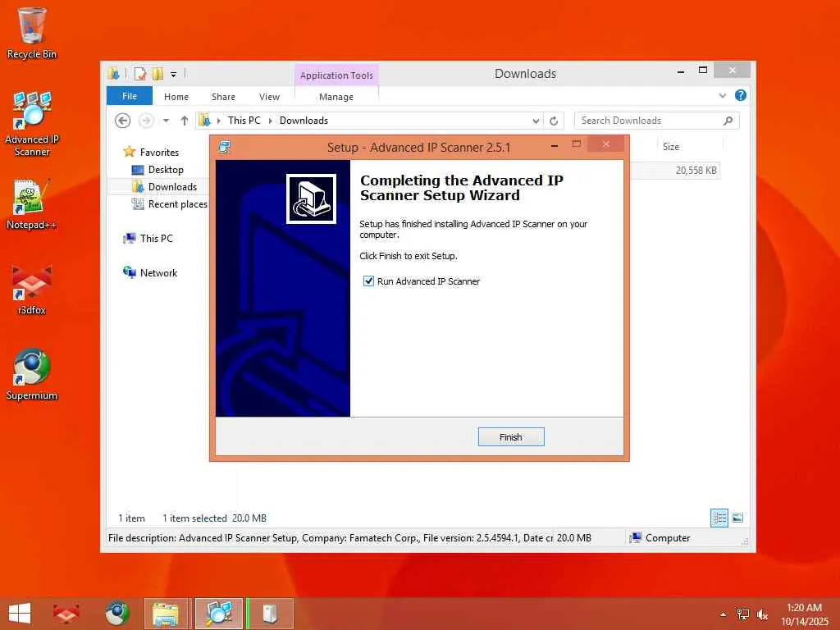The image size is (840, 630).
Task: Switch to Details view layout icon
Action: point(719,518)
